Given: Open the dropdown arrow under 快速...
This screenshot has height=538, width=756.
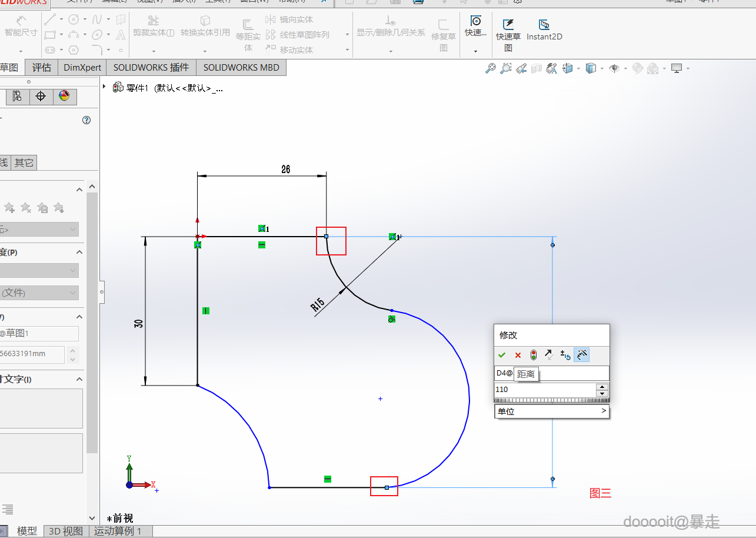Looking at the screenshot, I should [475, 51].
